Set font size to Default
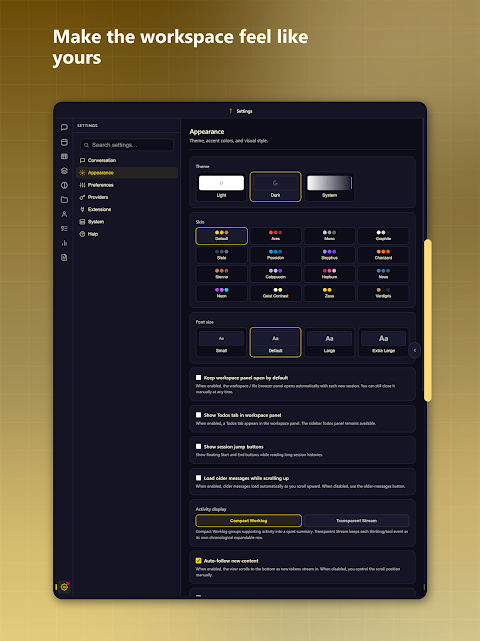Screen dimensions: 480x641 click(x=275, y=342)
